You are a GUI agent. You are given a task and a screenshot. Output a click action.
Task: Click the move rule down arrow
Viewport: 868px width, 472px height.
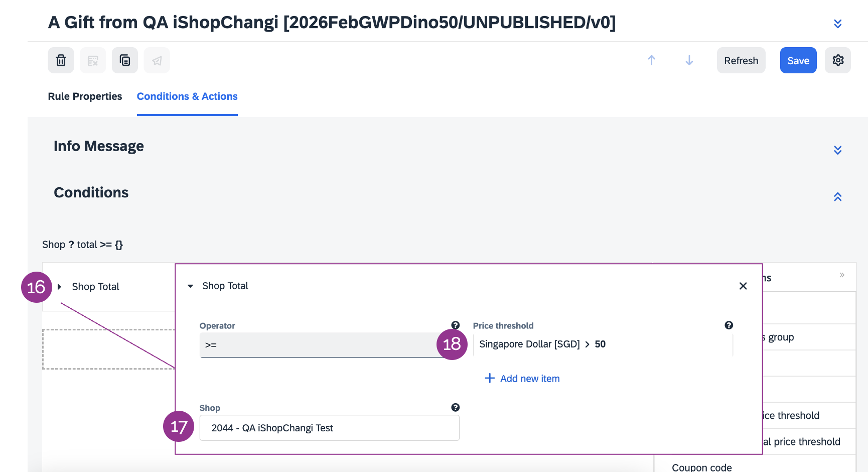pyautogui.click(x=689, y=60)
